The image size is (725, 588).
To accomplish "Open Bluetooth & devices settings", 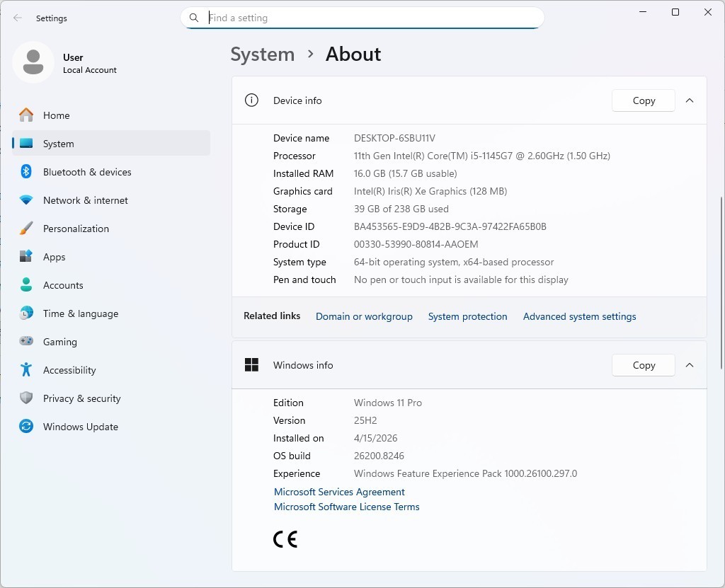I will tap(111, 171).
